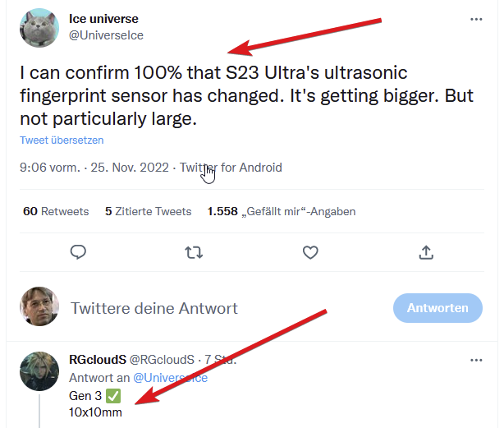This screenshot has width=504, height=428.
Task: Open the three-dot menu on Ice universe tweet
Action: coord(476,19)
